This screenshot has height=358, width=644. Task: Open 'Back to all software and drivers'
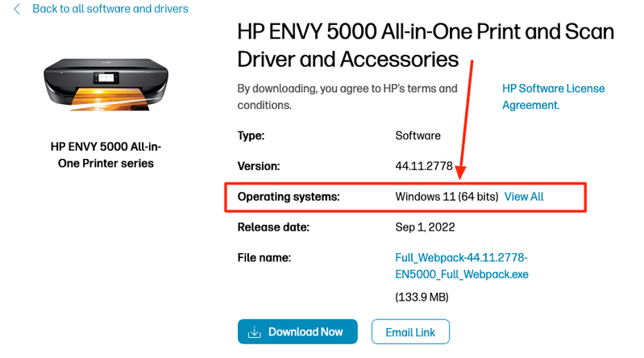pos(110,10)
